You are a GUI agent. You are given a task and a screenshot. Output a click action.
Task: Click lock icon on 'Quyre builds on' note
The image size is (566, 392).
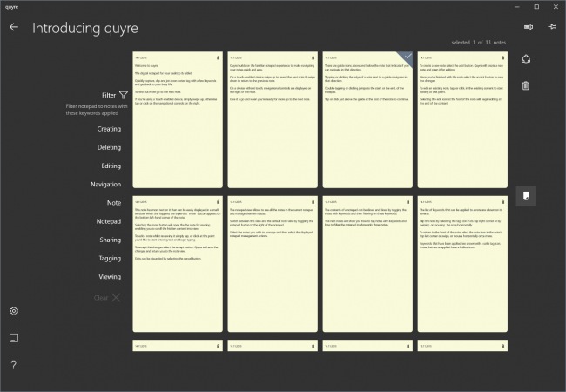[x=313, y=57]
